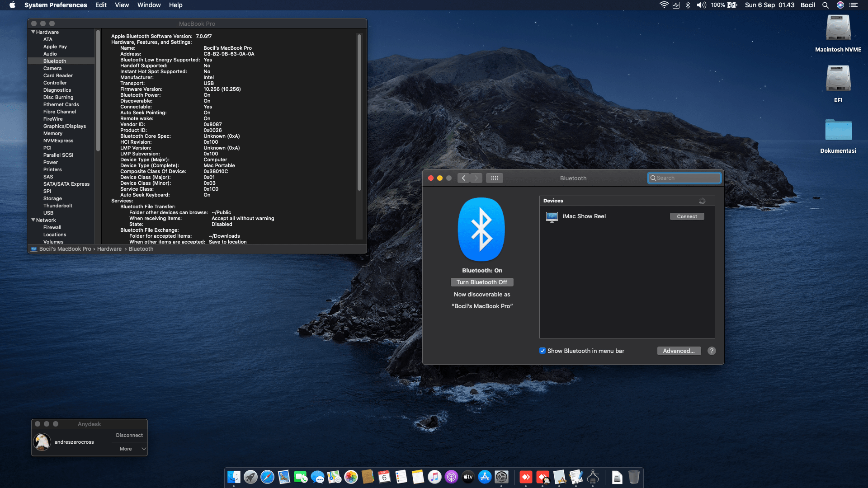Open the Apple menu
The image size is (868, 488).
tap(12, 5)
